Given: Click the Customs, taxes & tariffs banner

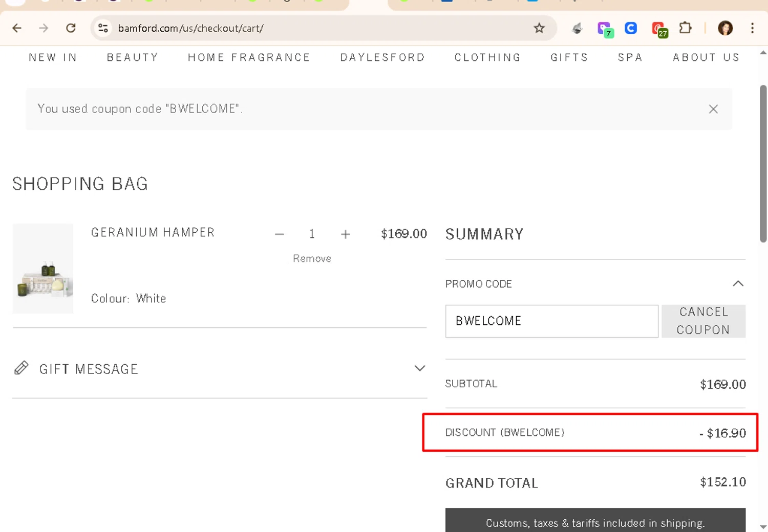Looking at the screenshot, I should coord(595,520).
